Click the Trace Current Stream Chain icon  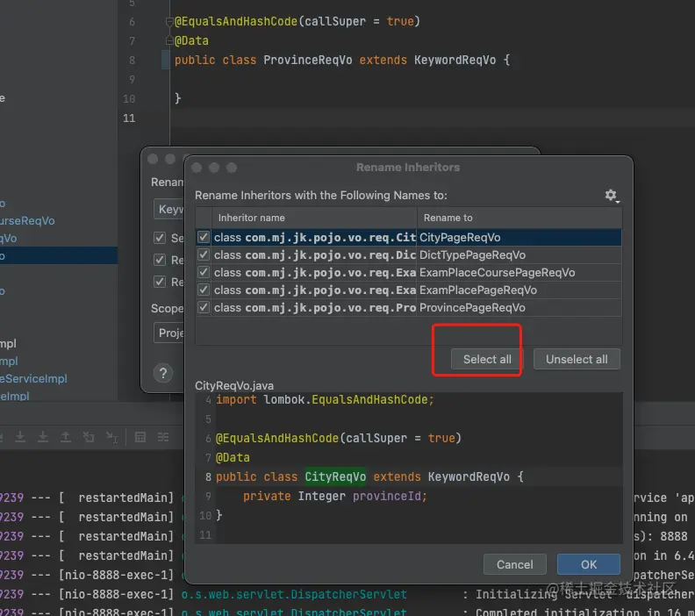163,437
